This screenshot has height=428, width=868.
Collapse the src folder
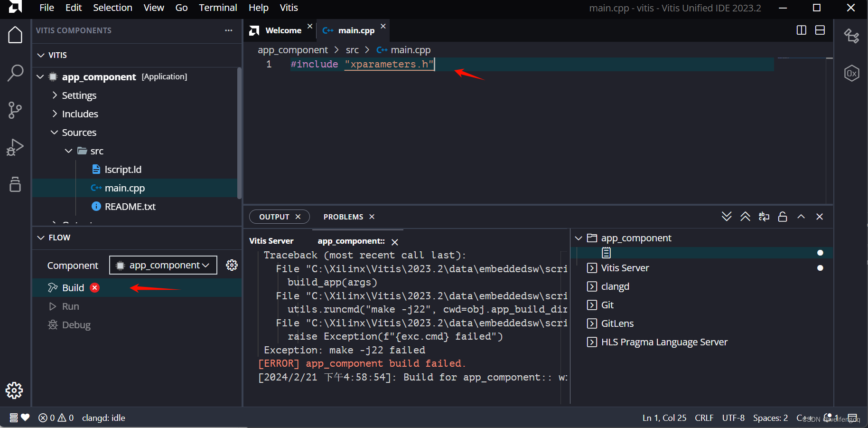click(x=69, y=151)
